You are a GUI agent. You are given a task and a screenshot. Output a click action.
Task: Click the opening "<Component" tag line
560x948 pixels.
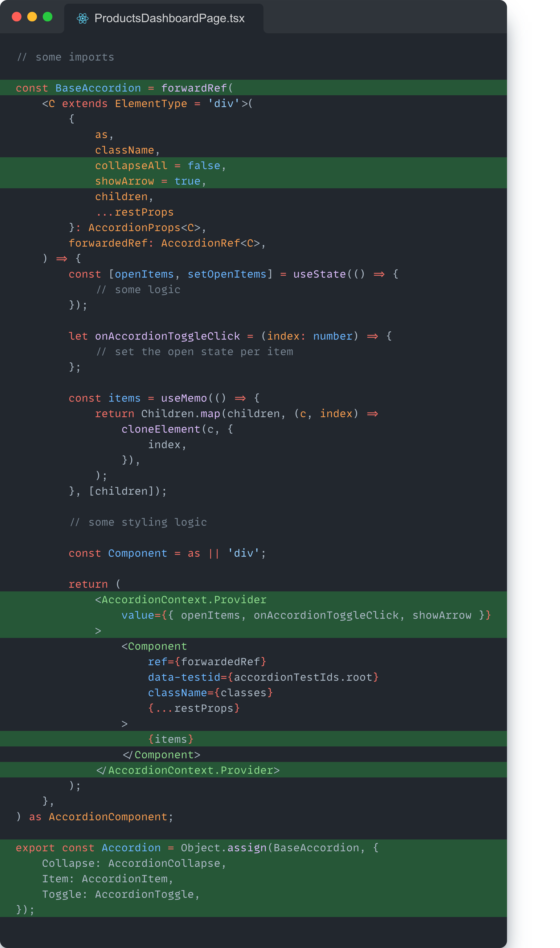(x=154, y=646)
